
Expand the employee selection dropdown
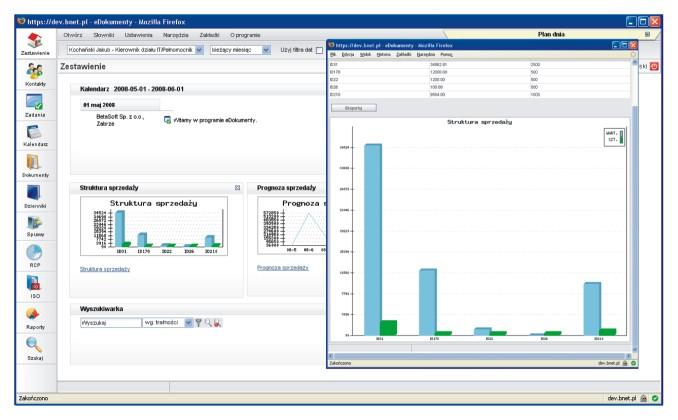click(x=199, y=50)
